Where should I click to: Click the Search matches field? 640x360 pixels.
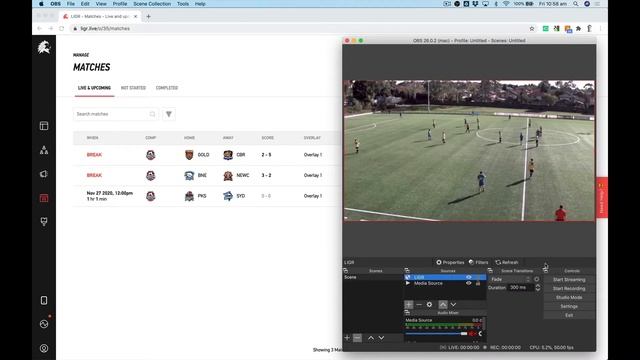coord(115,114)
